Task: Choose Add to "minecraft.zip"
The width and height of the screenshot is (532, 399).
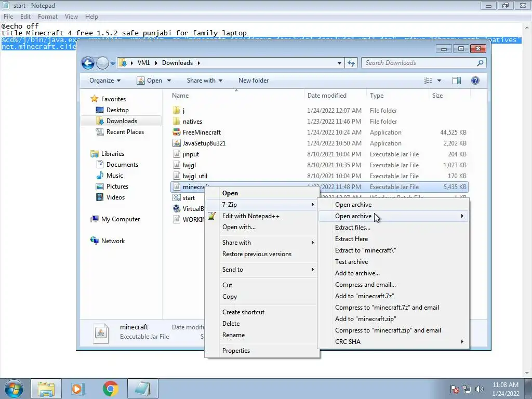Action: pyautogui.click(x=393, y=318)
